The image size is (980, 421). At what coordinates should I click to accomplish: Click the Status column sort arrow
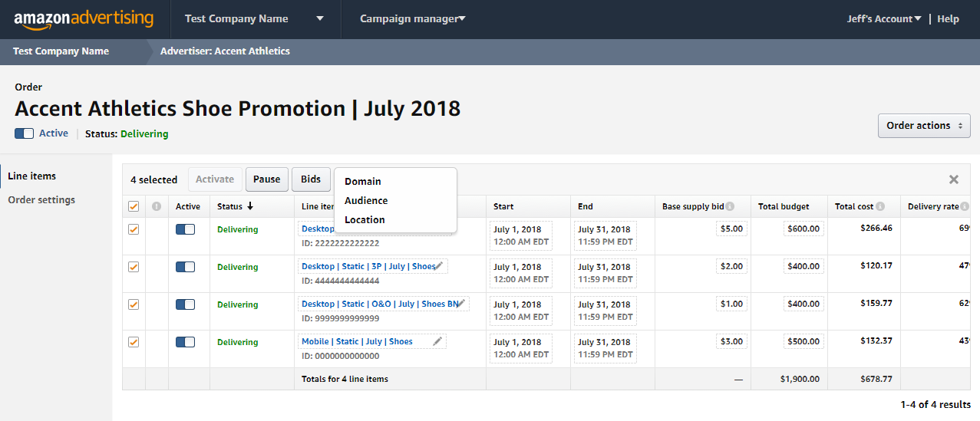click(x=250, y=206)
